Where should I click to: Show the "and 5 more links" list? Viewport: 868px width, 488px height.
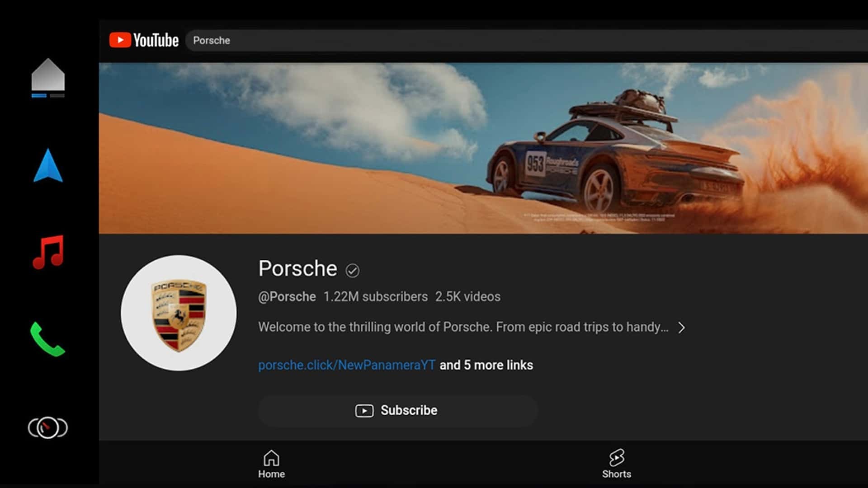click(486, 365)
